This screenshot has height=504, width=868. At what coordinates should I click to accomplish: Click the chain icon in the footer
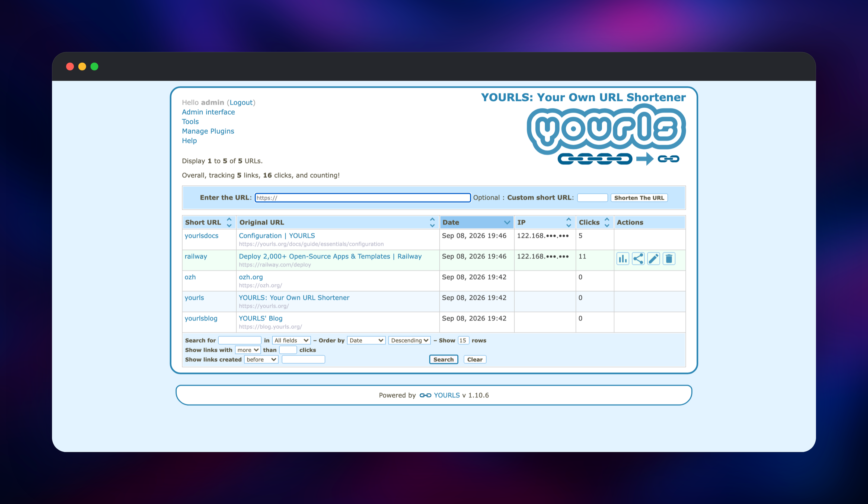[x=425, y=395]
